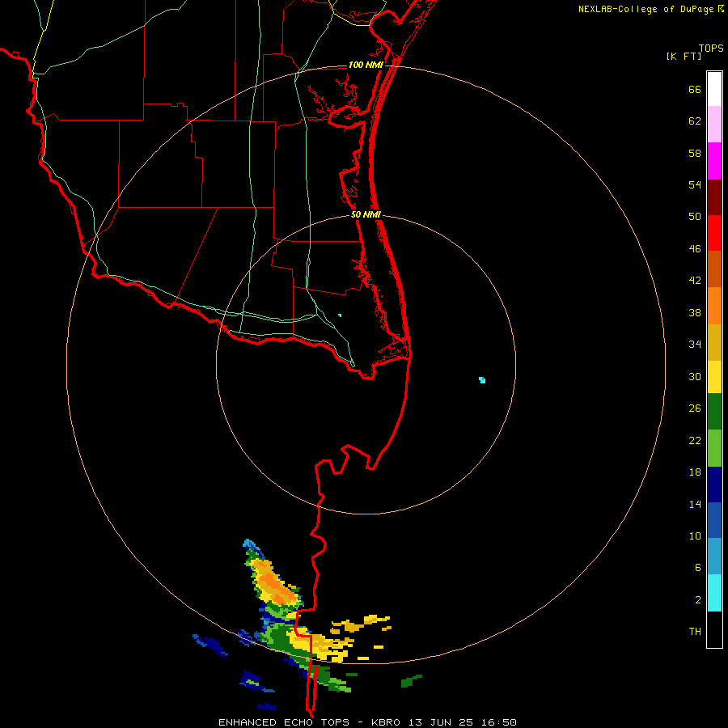Click the legend value 6
The width and height of the screenshot is (728, 728).
(698, 567)
